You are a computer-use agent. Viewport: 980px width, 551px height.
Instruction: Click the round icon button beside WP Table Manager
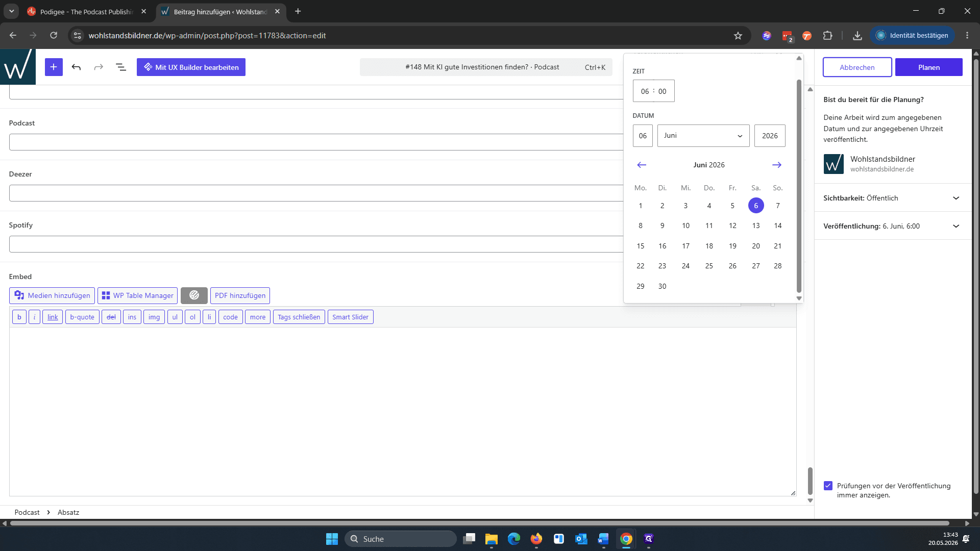point(194,295)
